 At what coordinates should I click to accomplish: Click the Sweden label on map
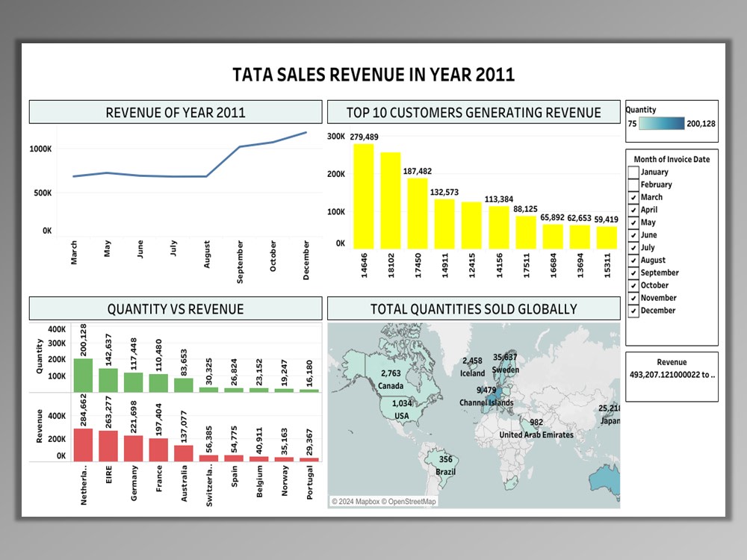(506, 370)
